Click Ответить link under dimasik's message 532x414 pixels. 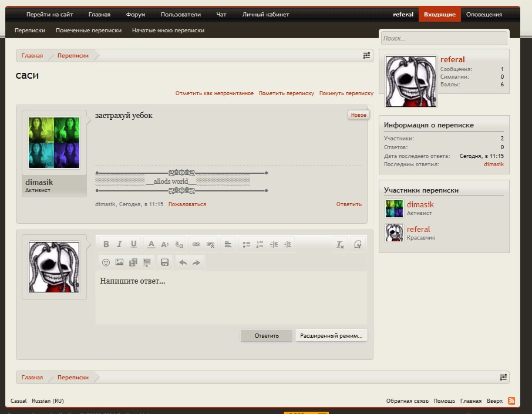[x=349, y=204]
